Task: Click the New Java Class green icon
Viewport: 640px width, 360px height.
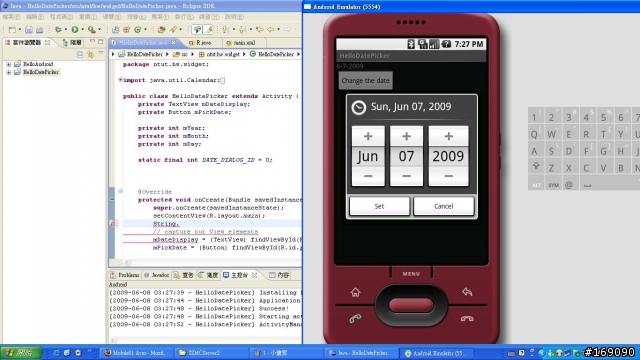Action: pos(138,30)
